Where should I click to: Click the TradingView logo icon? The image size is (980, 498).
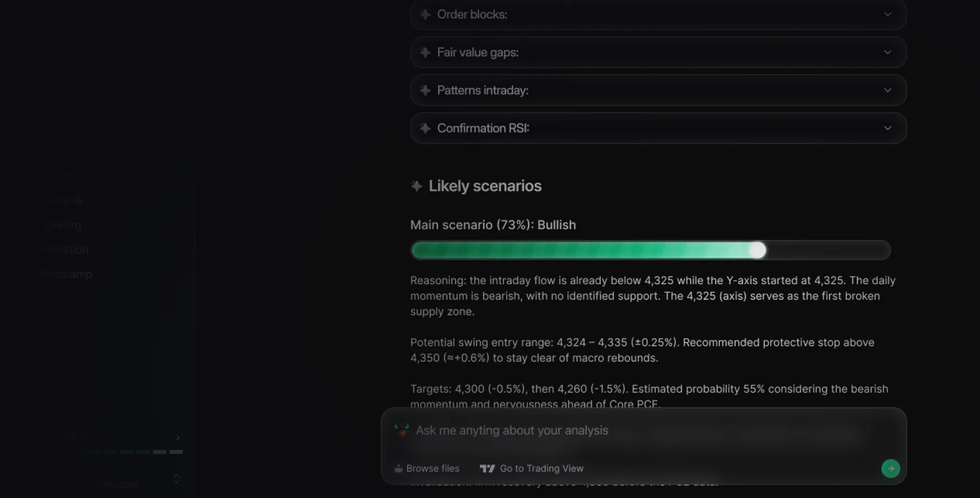coord(487,469)
